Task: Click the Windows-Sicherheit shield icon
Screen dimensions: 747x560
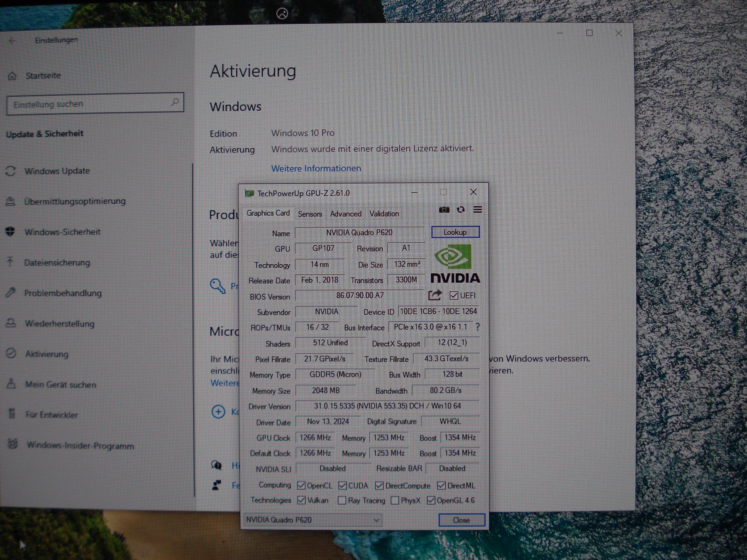Action: pyautogui.click(x=10, y=232)
